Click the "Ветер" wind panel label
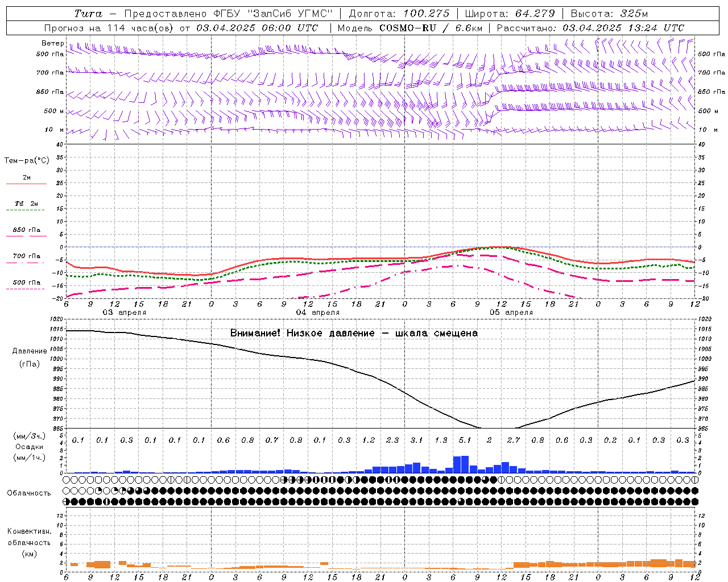The width and height of the screenshot is (728, 582). (x=52, y=43)
